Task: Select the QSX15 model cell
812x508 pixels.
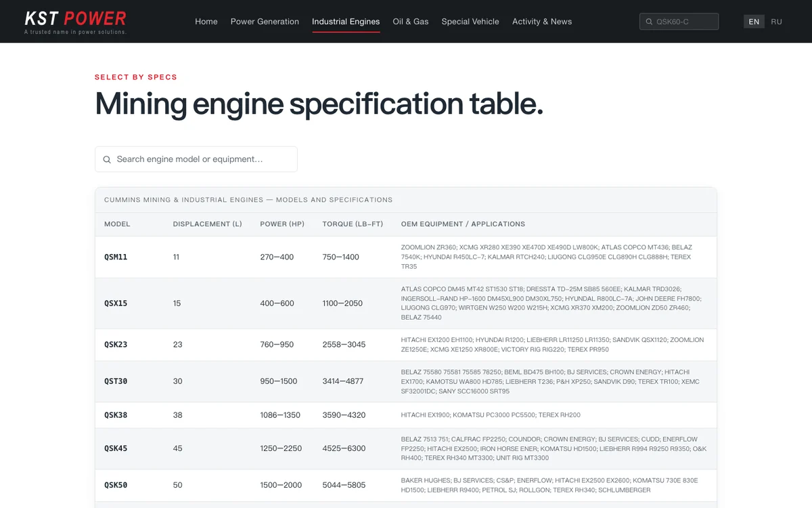Action: click(x=116, y=303)
